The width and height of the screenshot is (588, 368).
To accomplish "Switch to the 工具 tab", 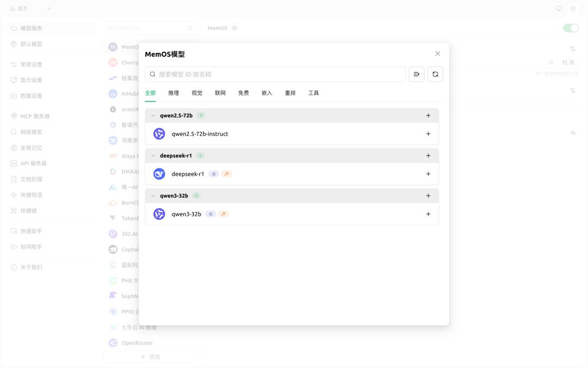I will point(314,93).
